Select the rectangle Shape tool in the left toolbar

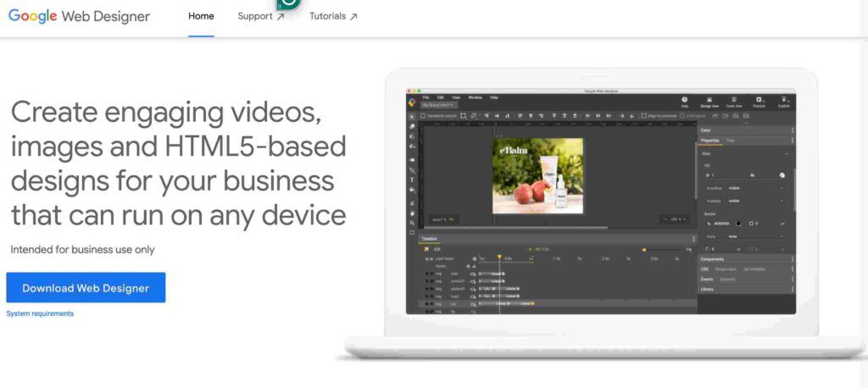tap(412, 160)
